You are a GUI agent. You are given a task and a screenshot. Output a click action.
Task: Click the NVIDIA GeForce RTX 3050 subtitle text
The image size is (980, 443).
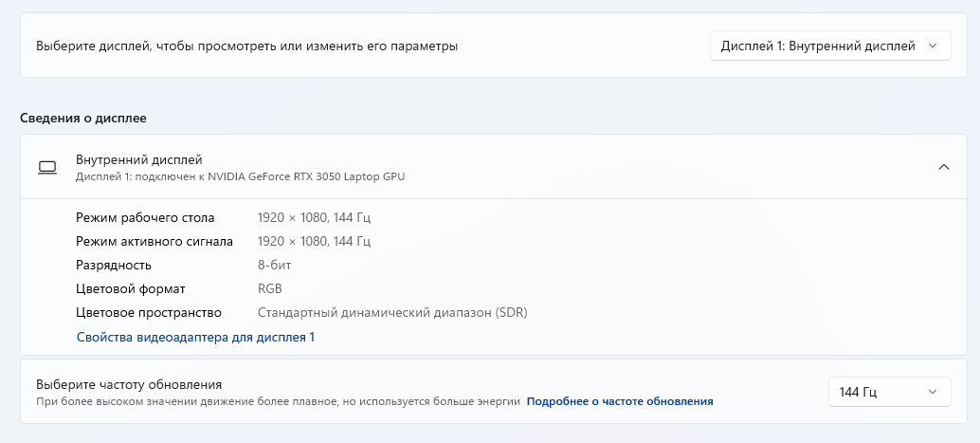(x=241, y=176)
